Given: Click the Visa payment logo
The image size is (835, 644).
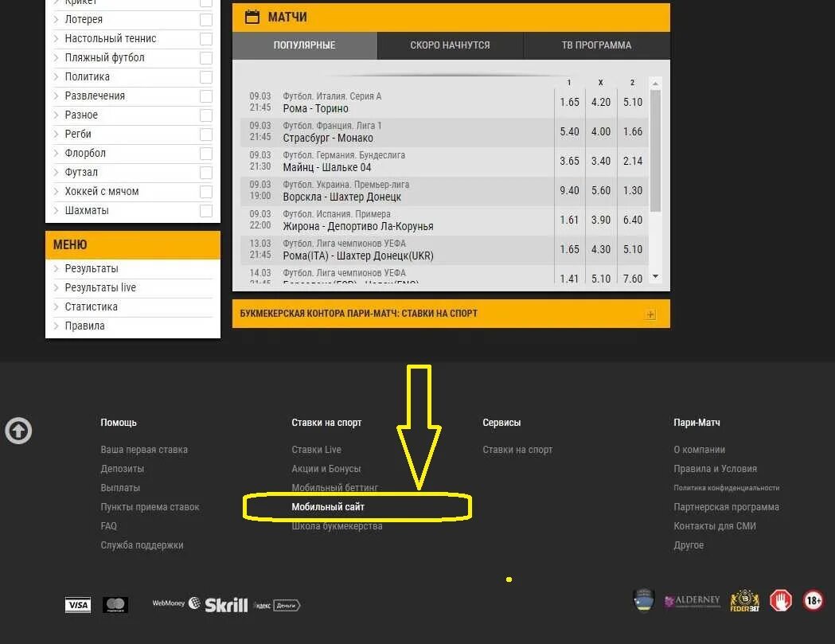Looking at the screenshot, I should click(x=78, y=604).
